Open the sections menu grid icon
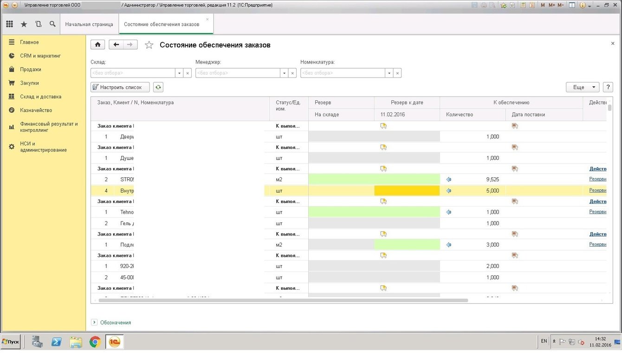The image size is (622, 364). coord(9,24)
